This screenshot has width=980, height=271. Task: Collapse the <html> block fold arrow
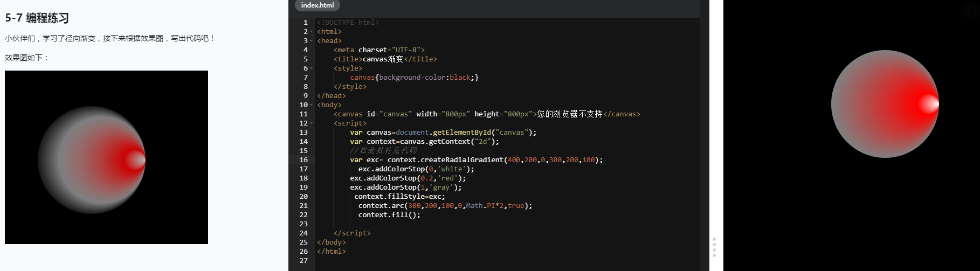pos(312,32)
